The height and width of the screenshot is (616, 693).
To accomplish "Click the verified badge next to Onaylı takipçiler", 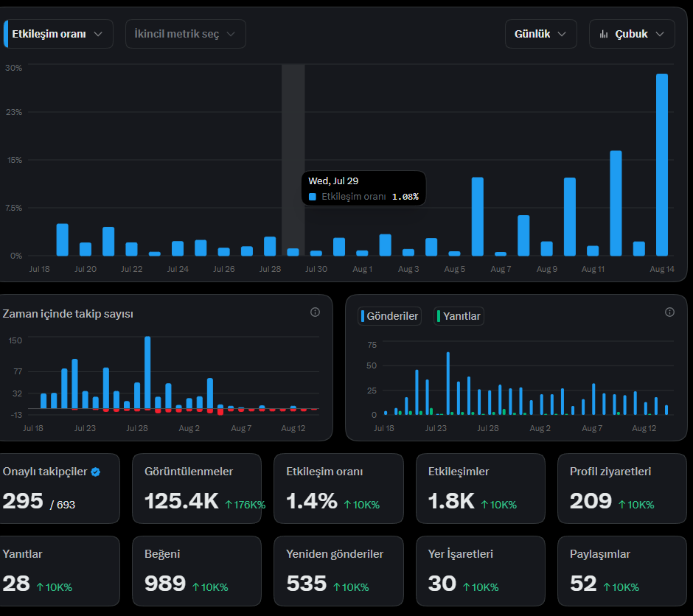I will (x=95, y=472).
